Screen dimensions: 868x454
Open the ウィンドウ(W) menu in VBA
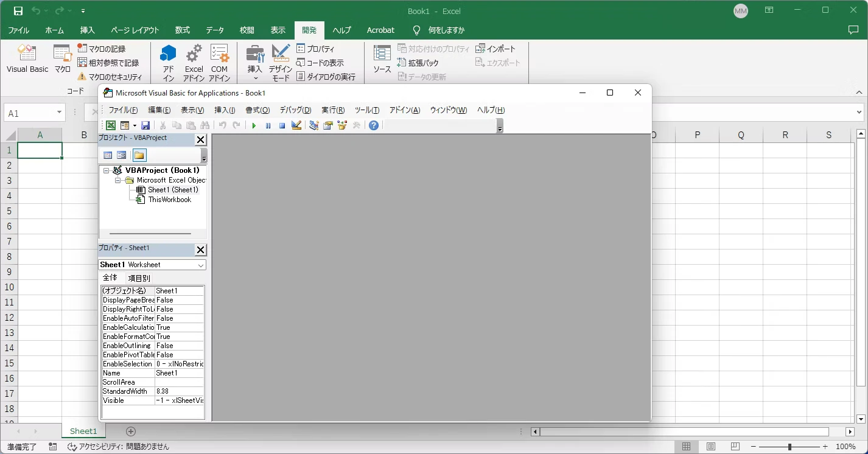tap(449, 110)
